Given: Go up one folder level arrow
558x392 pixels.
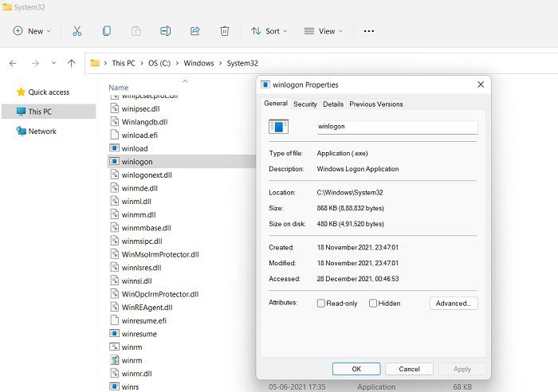Looking at the screenshot, I should pos(72,63).
